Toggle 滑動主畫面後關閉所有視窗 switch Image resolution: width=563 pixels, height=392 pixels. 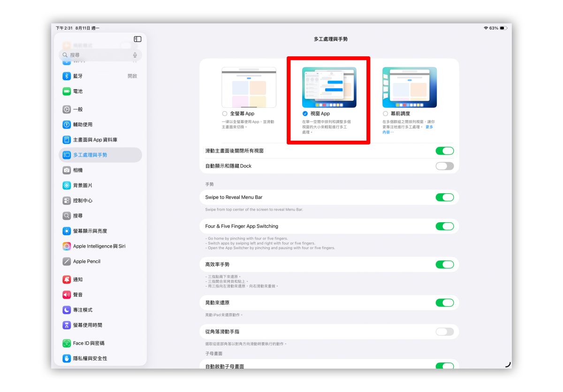[445, 151]
